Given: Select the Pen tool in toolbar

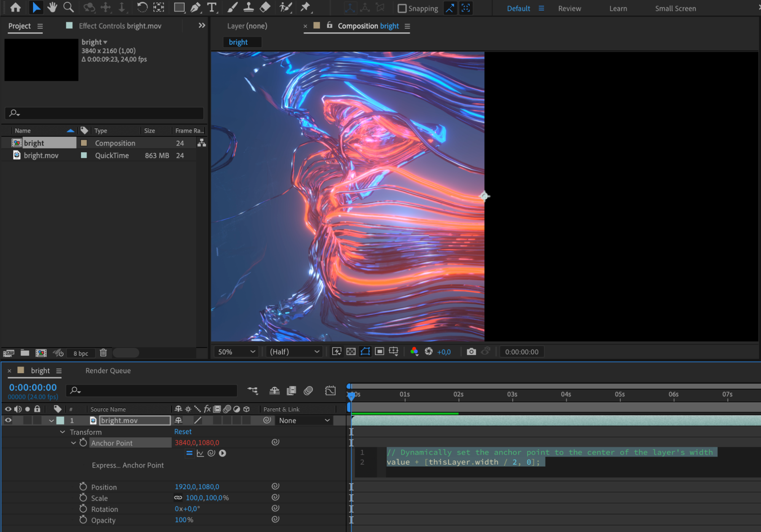Looking at the screenshot, I should 195,7.
